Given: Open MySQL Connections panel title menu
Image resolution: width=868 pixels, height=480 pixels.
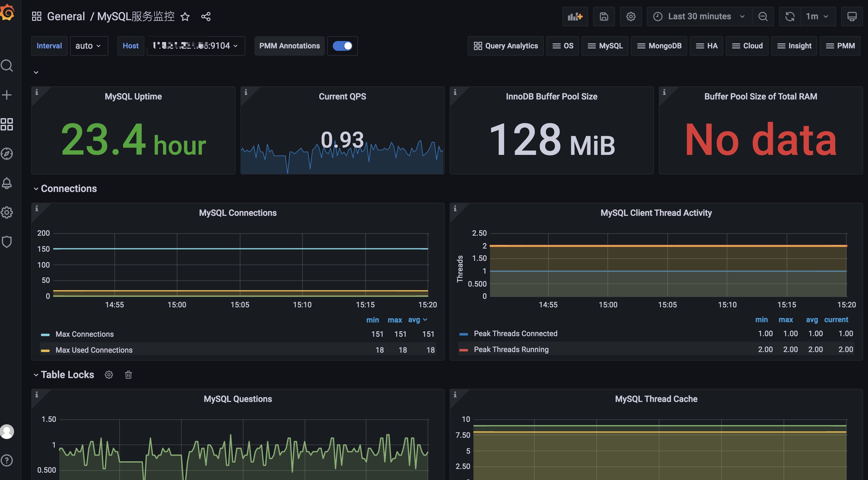Looking at the screenshot, I should pyautogui.click(x=238, y=213).
